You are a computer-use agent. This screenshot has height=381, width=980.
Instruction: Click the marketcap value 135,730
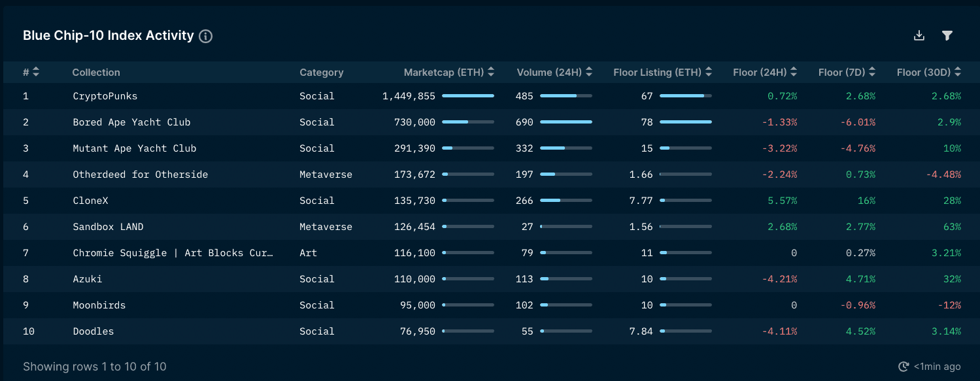[414, 201]
